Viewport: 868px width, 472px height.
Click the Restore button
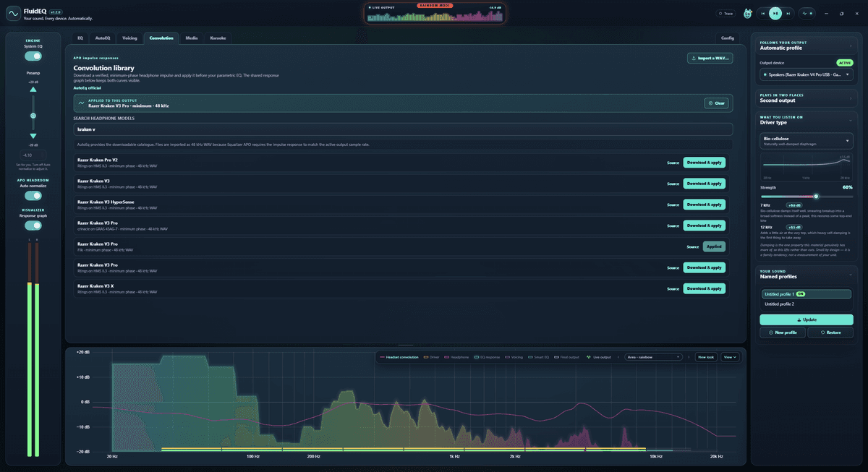coord(830,332)
